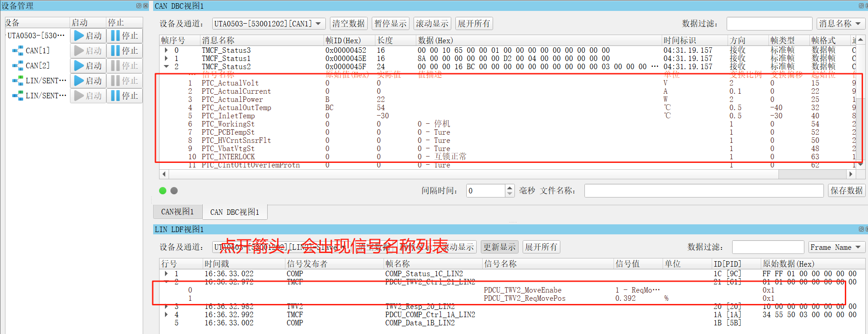Click the 文件名称 file name input field
The width and height of the screenshot is (868, 334).
click(704, 191)
